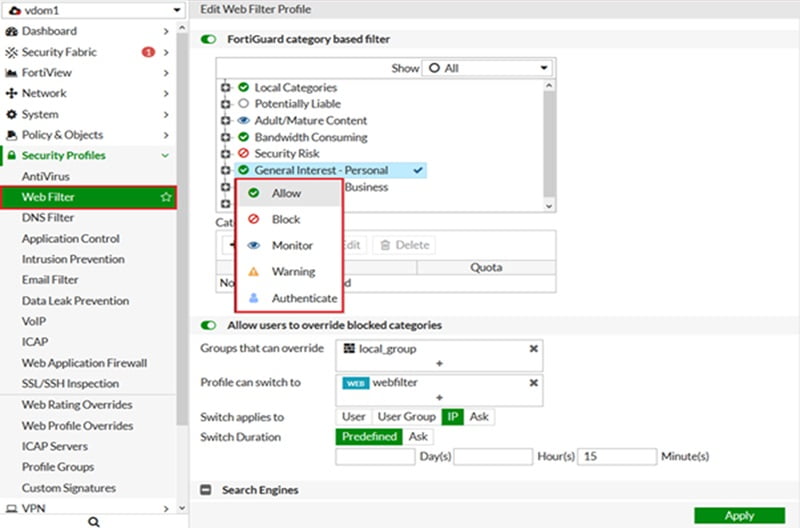
Task: Click the Minute(s) duration input field
Action: [x=615, y=457]
